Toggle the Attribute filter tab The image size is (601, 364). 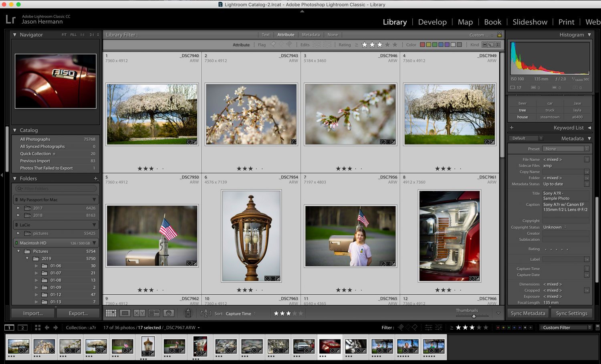tap(286, 35)
